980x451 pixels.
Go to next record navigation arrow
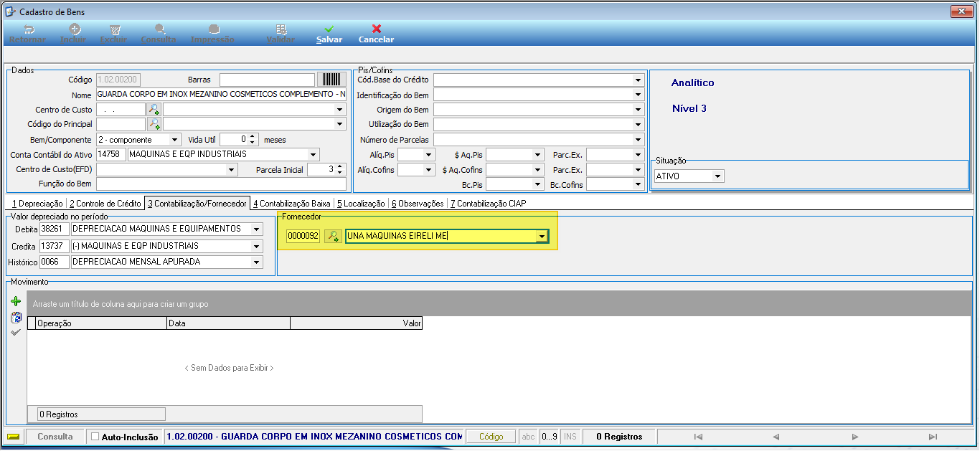(x=854, y=437)
